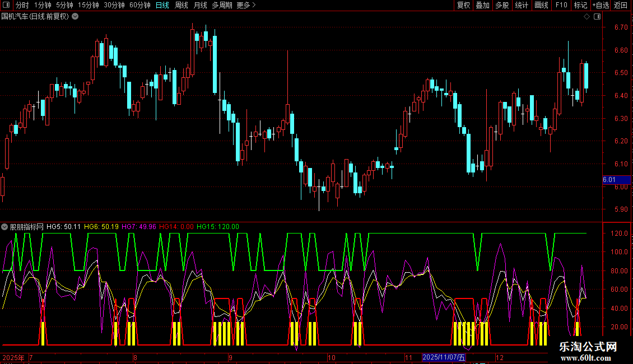This screenshot has height=364, width=633.
Task: Click the 5.90 price axis label
Action: (621, 209)
